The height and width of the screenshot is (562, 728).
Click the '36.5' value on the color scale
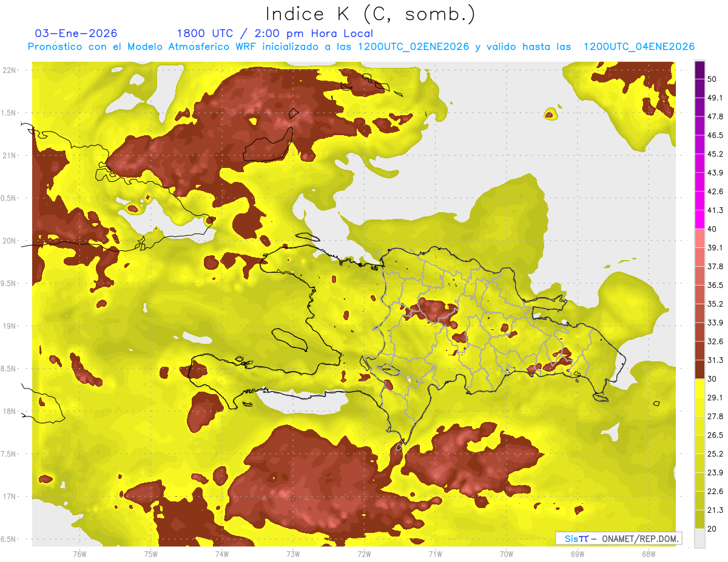tap(715, 285)
